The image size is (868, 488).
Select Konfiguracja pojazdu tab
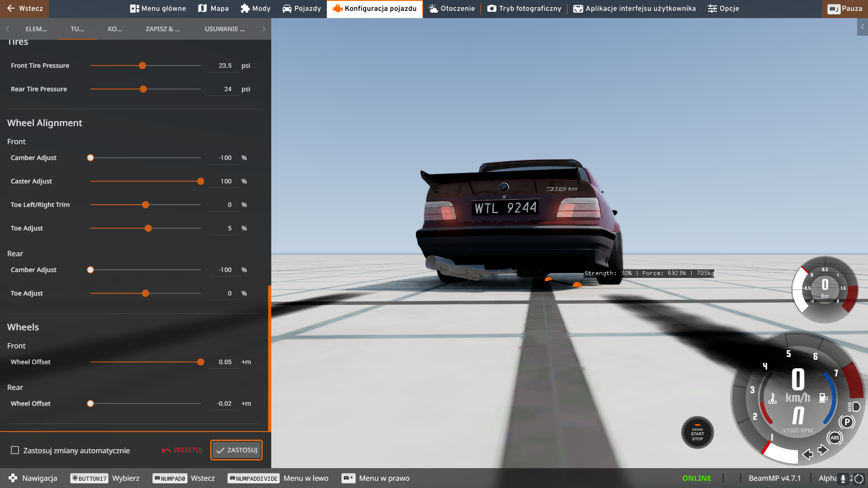[x=374, y=9]
